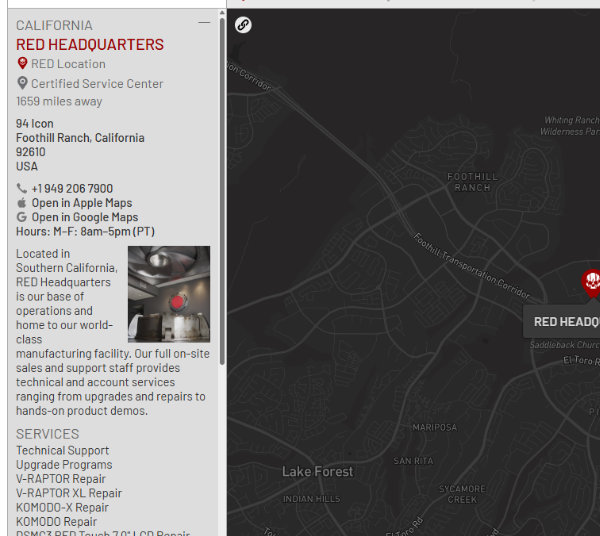Click the INDIAN HILLS map label
600x536 pixels.
[311, 499]
